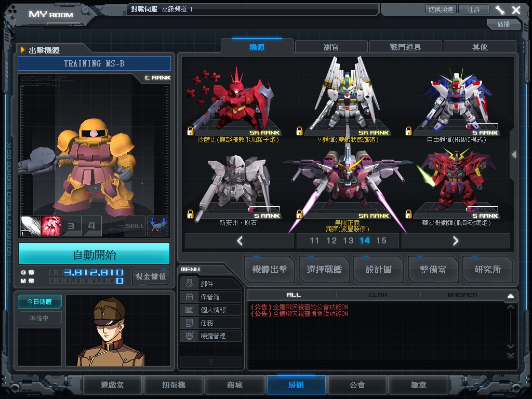Go to previous unit page arrow
Screen dimensions: 532x399
[x=240, y=241]
